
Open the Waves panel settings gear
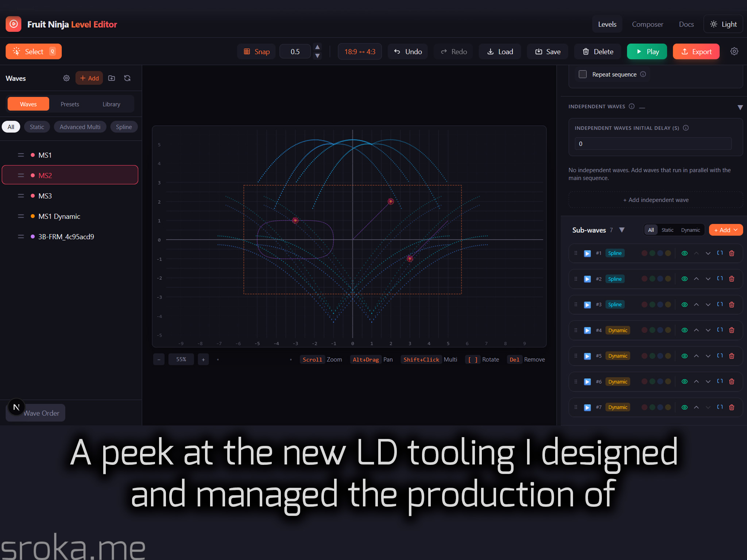tap(66, 78)
